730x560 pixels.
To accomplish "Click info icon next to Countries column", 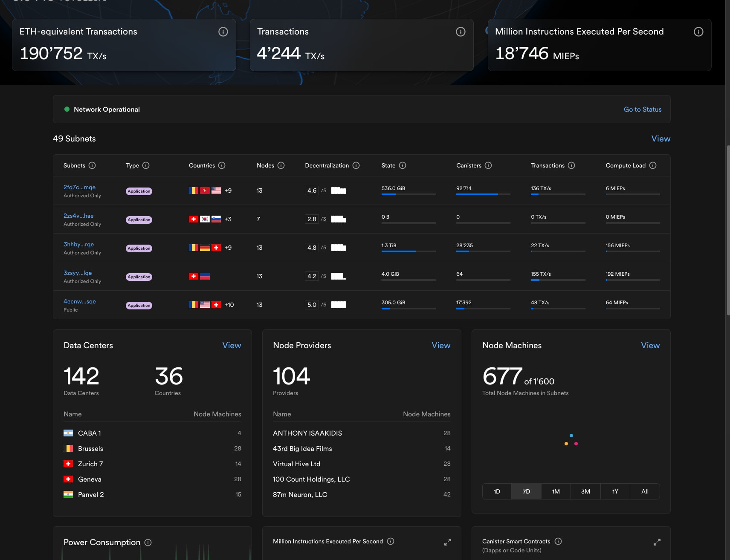I will (x=222, y=165).
